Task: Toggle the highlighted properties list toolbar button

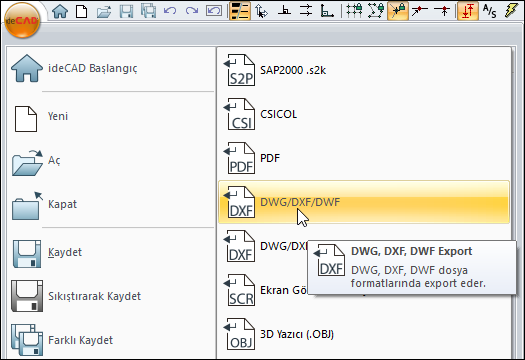Action: click(x=240, y=11)
